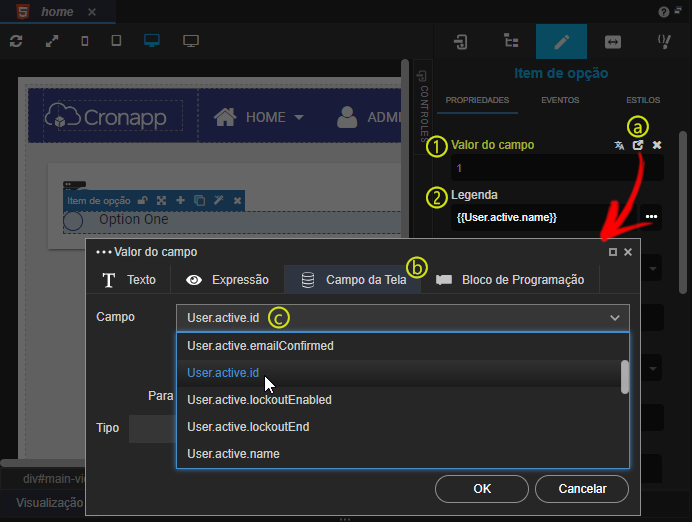Screen dimensions: 692x522
Task: Click the OK button
Action: click(x=482, y=489)
